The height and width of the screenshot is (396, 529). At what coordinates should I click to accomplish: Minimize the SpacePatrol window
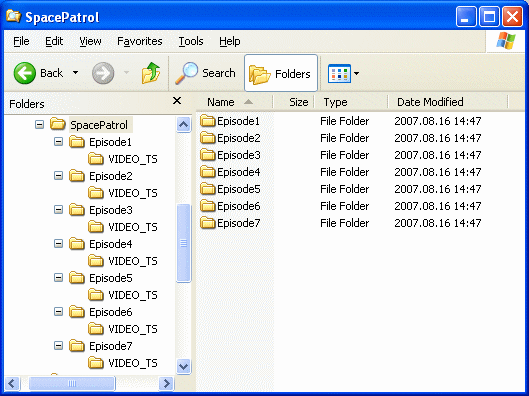pyautogui.click(x=466, y=17)
